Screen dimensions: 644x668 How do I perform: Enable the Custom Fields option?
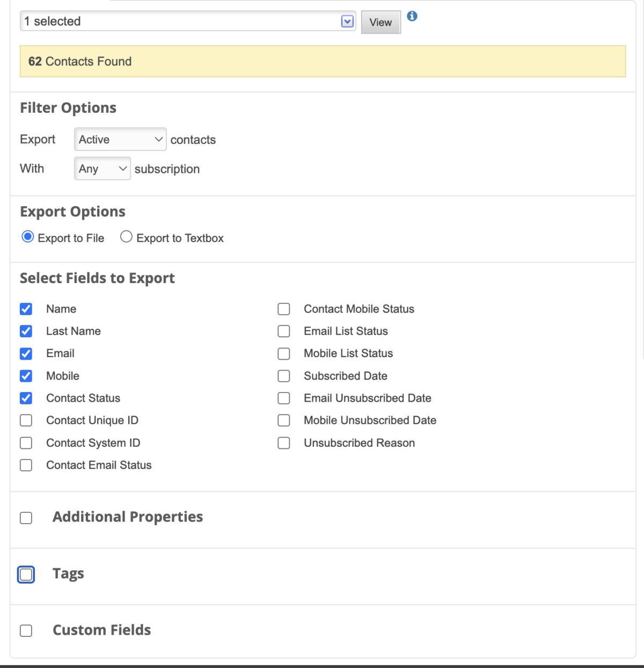[26, 630]
